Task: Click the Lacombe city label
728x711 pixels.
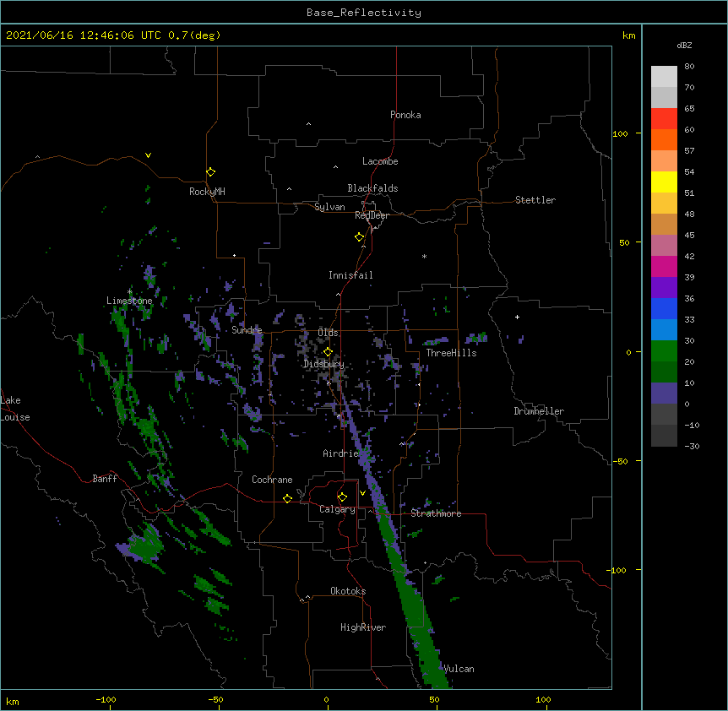Action: pyautogui.click(x=380, y=161)
